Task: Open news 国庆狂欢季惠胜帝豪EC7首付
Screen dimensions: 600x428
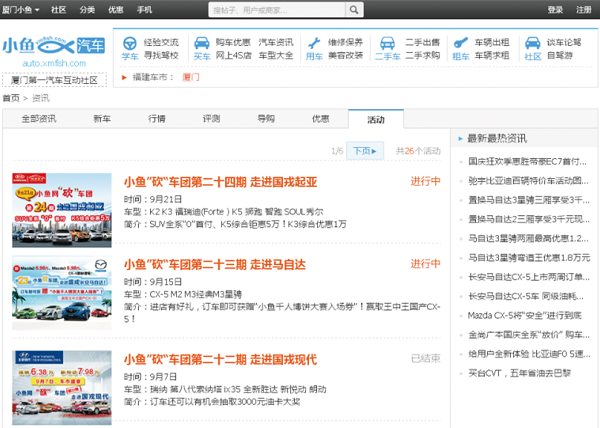Action: point(527,161)
